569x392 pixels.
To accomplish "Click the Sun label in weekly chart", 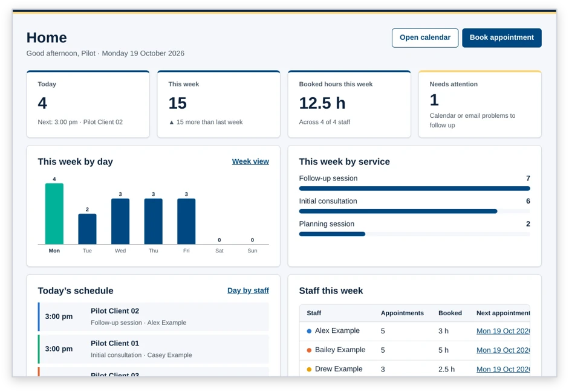I will coord(252,251).
